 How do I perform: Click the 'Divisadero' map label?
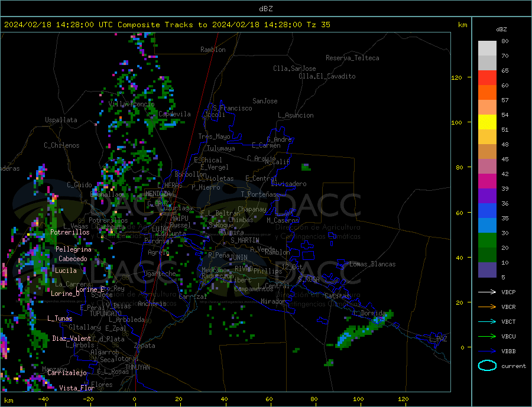point(288,184)
